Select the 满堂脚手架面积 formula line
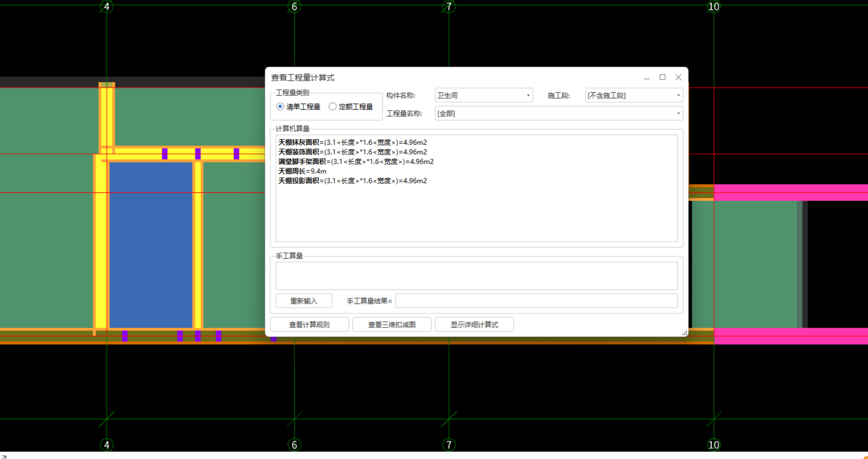This screenshot has height=459, width=868. [x=356, y=162]
